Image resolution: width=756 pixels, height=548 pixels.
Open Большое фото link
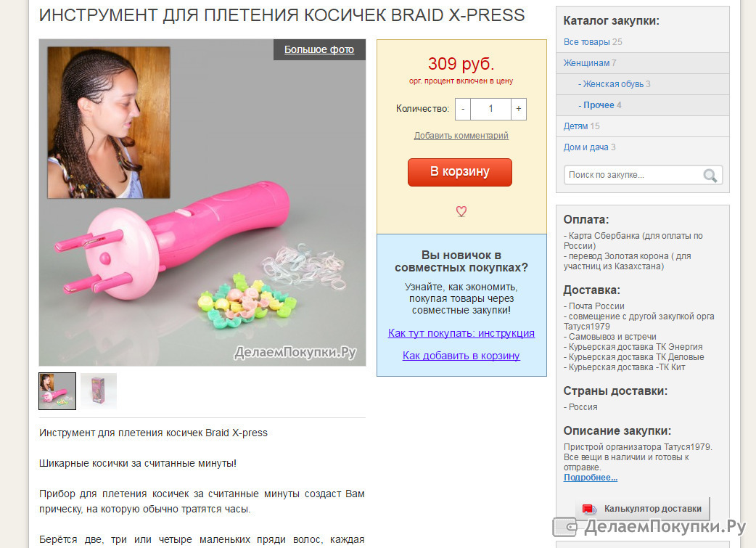[x=319, y=49]
